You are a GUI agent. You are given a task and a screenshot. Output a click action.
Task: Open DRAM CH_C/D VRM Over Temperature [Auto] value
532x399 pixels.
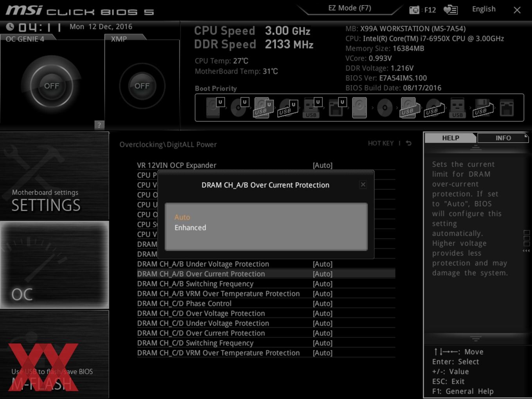tap(323, 353)
